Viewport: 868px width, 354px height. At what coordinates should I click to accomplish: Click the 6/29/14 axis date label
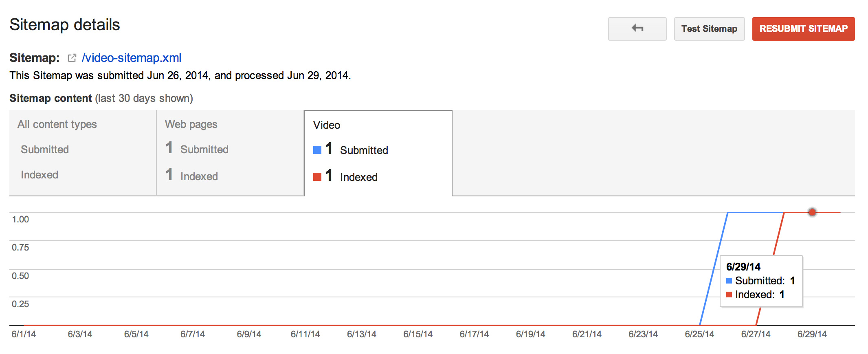pyautogui.click(x=812, y=334)
